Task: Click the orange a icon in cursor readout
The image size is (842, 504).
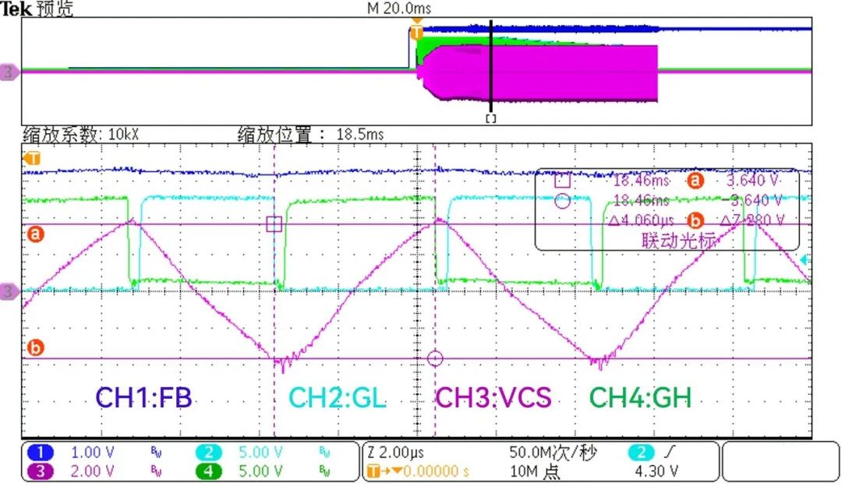Action: tap(695, 180)
